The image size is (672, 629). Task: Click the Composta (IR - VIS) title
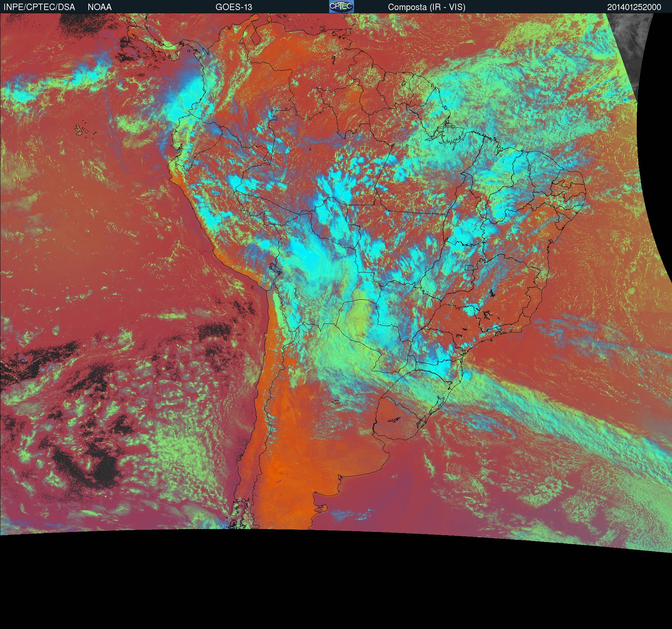coord(427,7)
